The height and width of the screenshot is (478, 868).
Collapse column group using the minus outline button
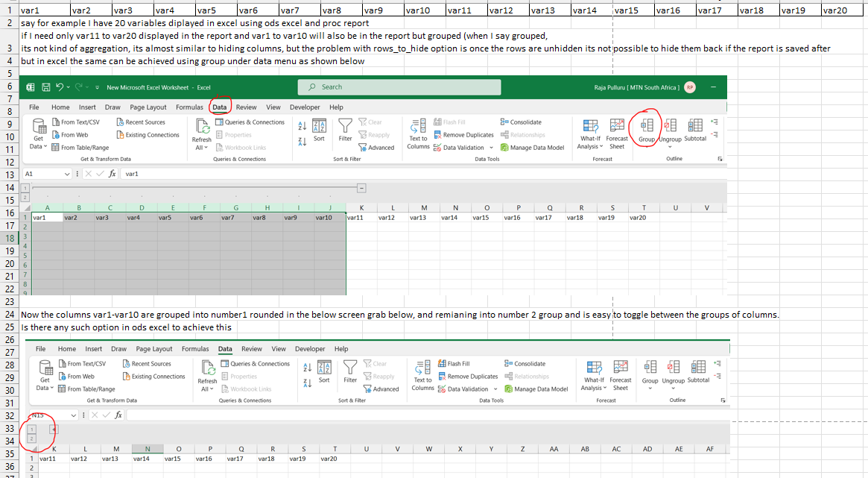tap(361, 188)
